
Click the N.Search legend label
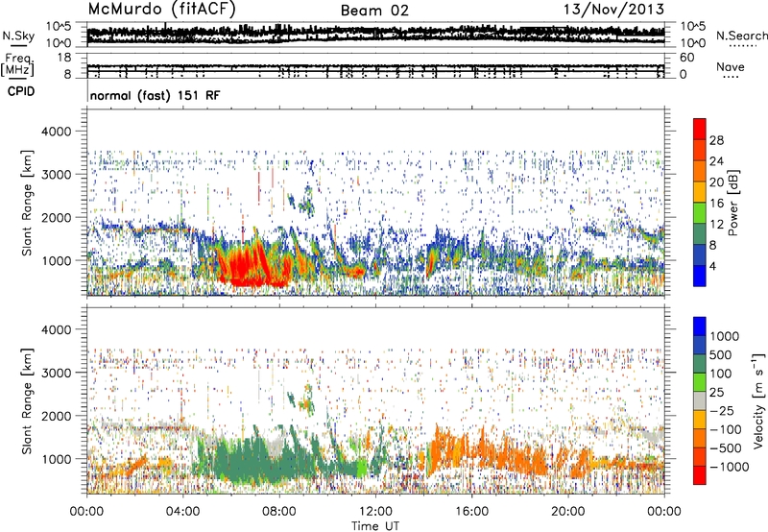741,36
